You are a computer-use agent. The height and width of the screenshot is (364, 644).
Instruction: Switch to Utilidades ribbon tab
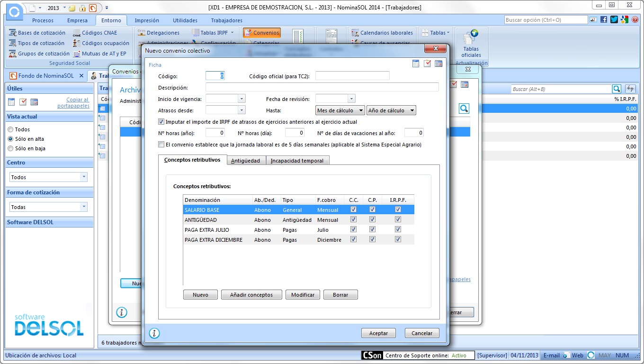coord(185,20)
